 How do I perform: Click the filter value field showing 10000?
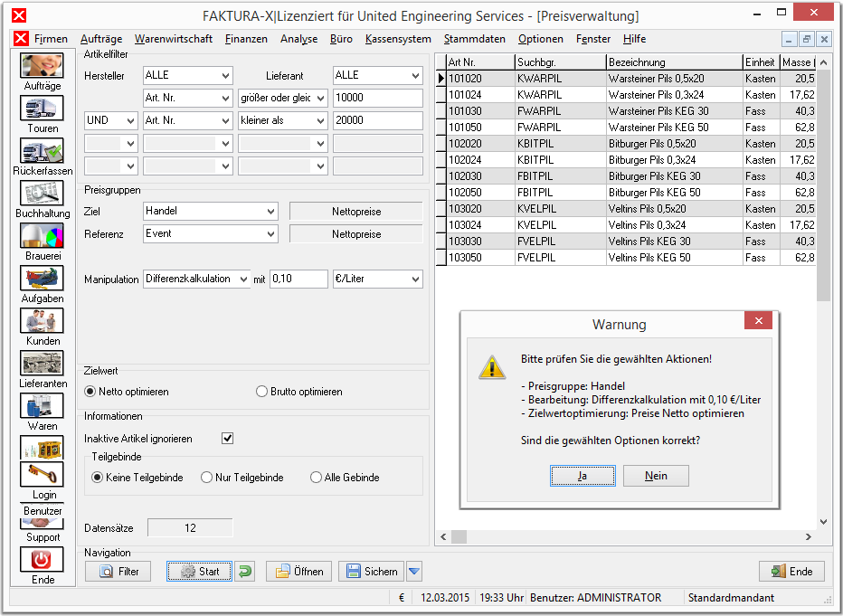(x=377, y=98)
